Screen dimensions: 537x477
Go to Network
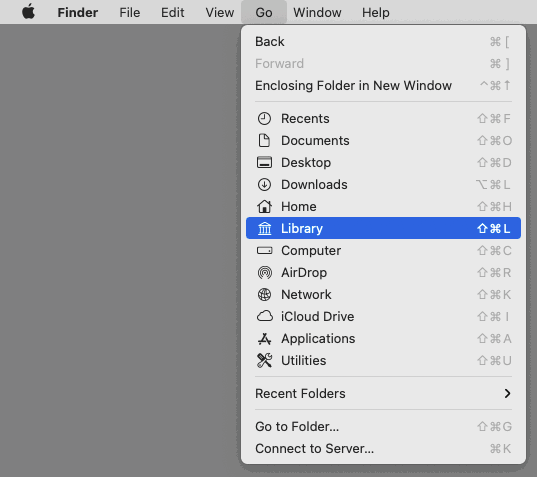click(383, 294)
